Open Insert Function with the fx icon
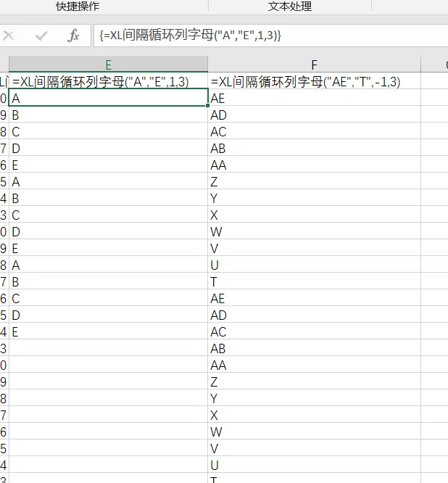 [x=73, y=36]
